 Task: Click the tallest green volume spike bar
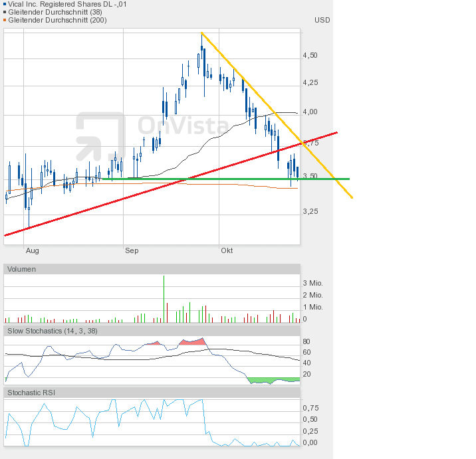tap(164, 299)
